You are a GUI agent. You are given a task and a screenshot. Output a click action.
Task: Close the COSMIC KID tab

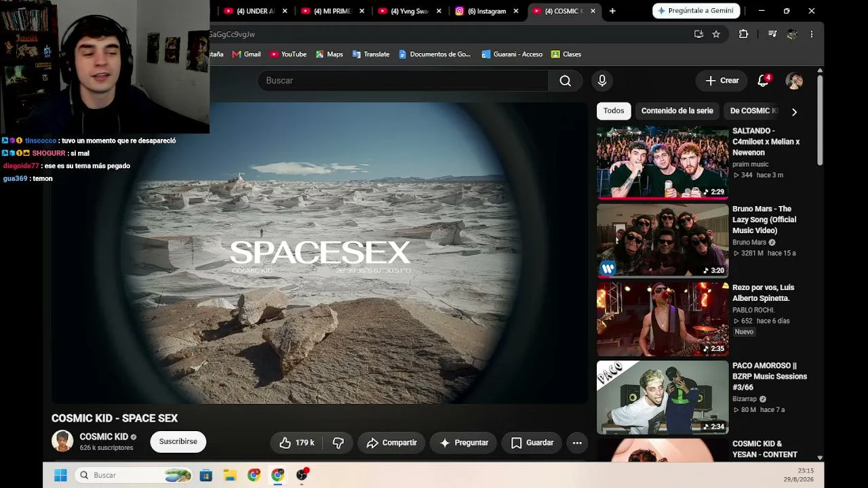[593, 11]
